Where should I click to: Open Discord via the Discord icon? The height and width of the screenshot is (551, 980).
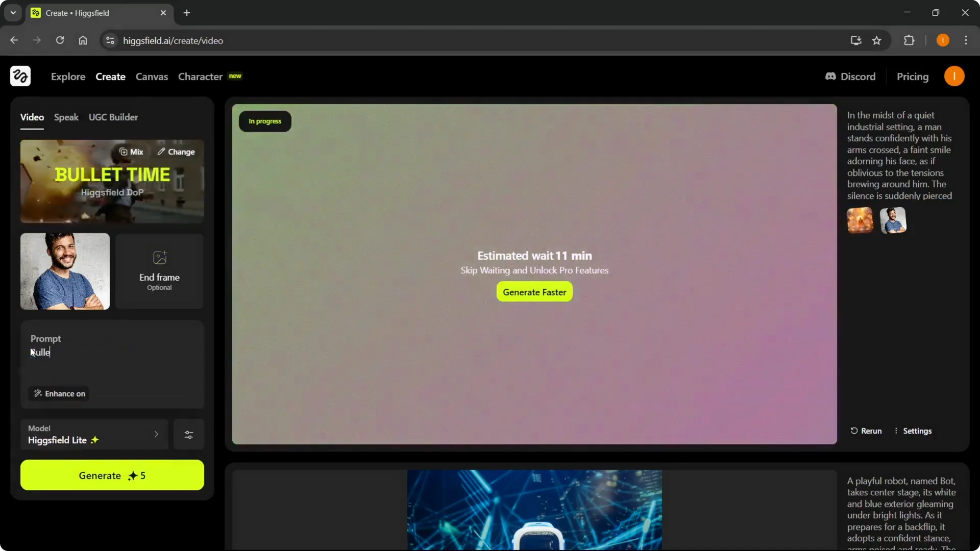click(831, 76)
